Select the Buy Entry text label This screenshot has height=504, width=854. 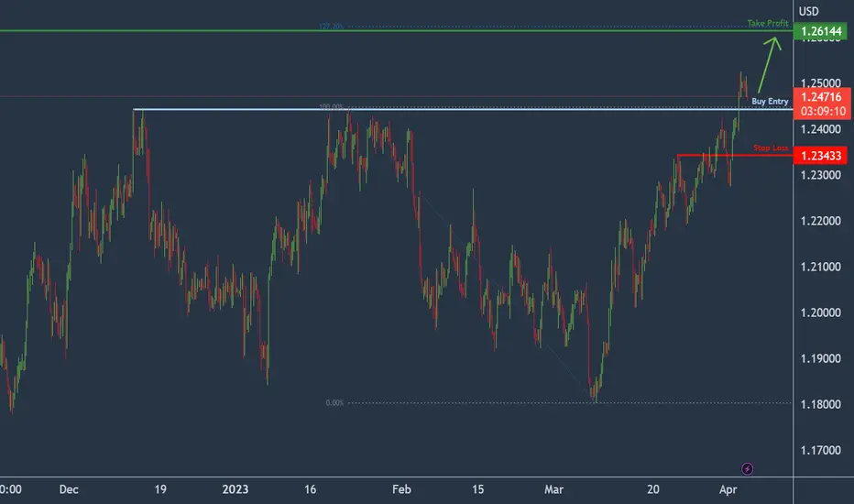(x=770, y=102)
